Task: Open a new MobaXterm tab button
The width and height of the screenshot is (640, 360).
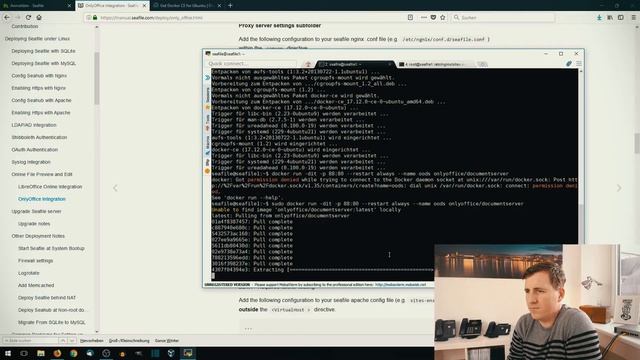Action: [482, 64]
